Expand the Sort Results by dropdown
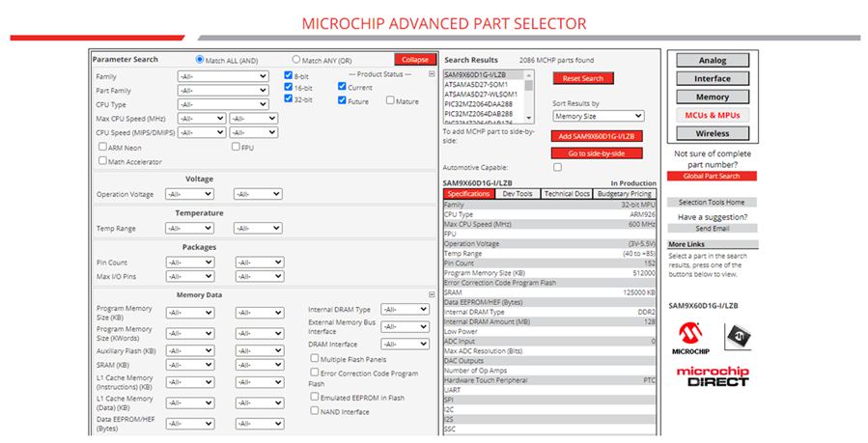The width and height of the screenshot is (868, 443). pyautogui.click(x=598, y=116)
